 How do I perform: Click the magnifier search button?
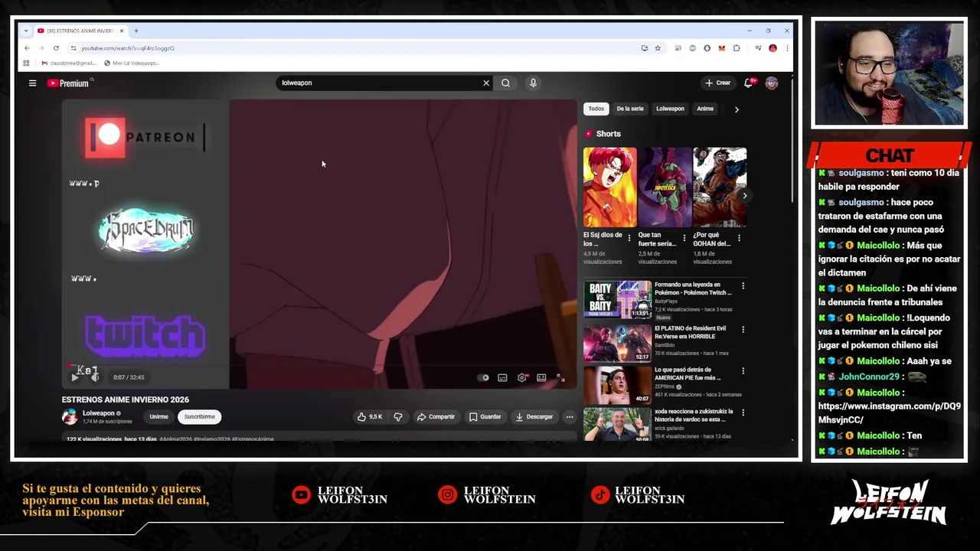(x=505, y=83)
